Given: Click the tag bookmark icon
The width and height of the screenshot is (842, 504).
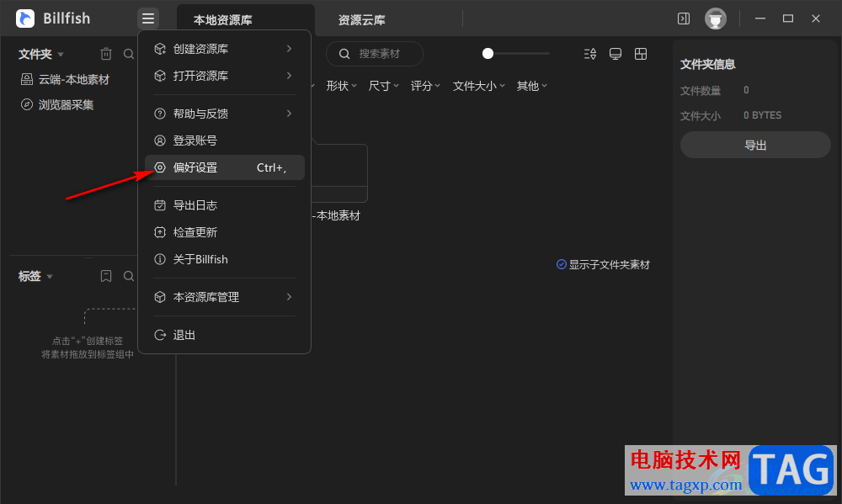Looking at the screenshot, I should (106, 276).
